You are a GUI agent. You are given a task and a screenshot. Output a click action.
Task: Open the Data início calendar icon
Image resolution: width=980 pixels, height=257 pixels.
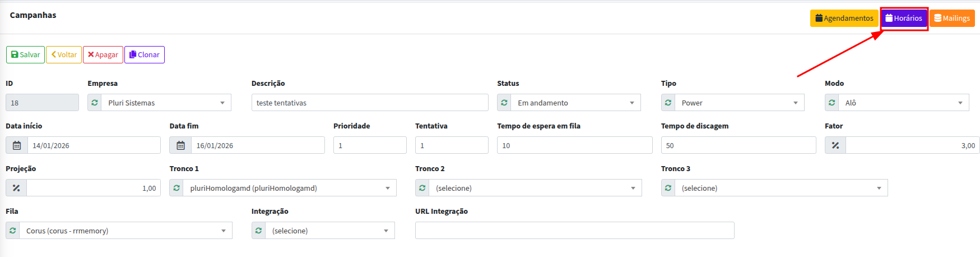click(x=17, y=145)
